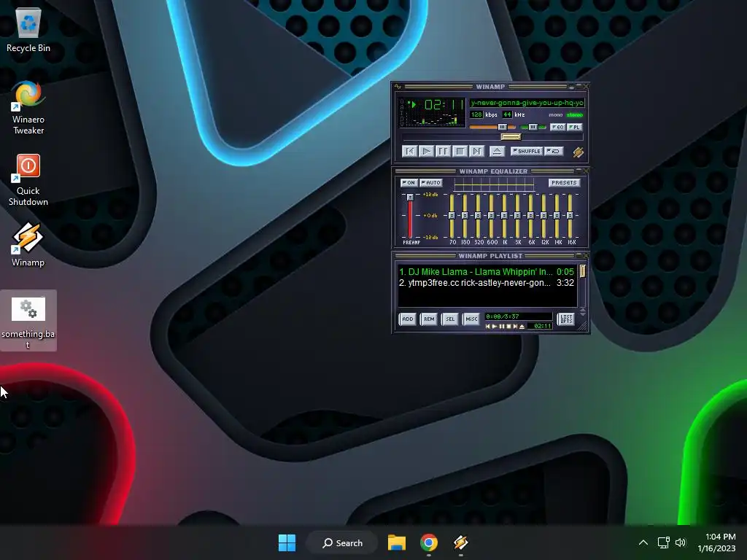This screenshot has height=560, width=747.
Task: Open the REM menu in playlist
Action: pos(429,319)
